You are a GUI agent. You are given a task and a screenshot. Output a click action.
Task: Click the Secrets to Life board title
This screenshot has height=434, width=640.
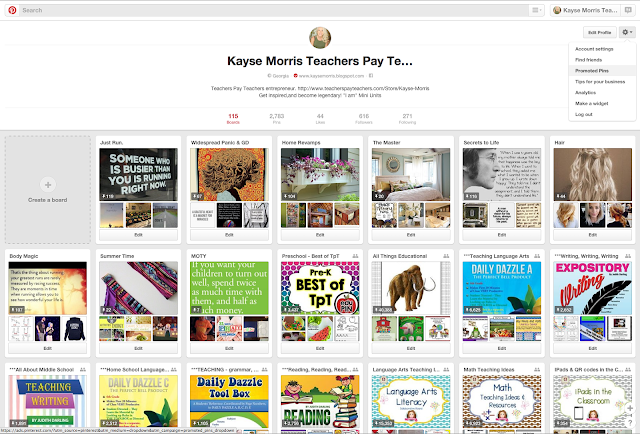(x=481, y=142)
